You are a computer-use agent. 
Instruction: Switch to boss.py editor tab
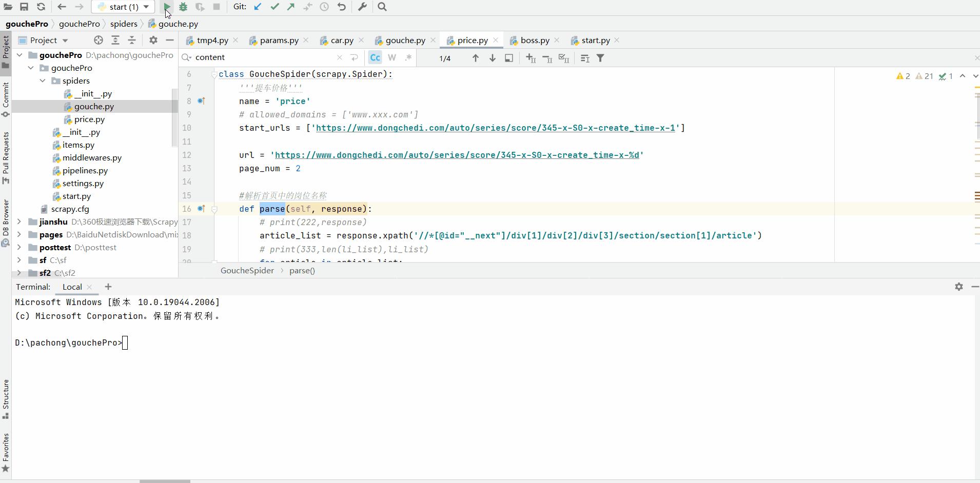(535, 40)
